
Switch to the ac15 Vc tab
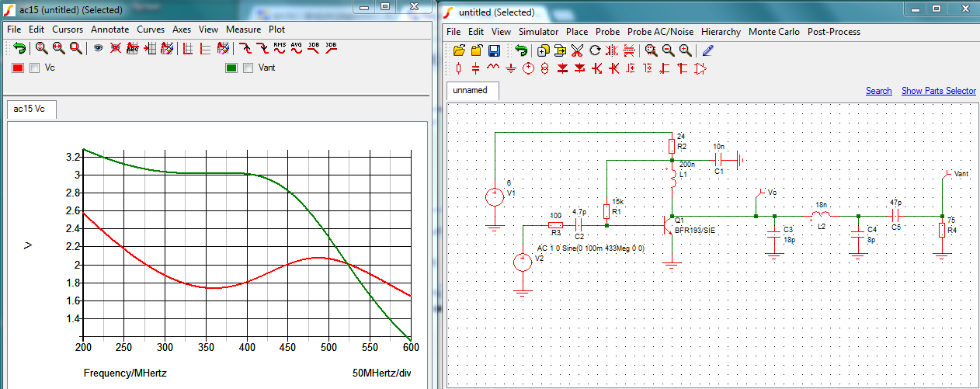coord(30,109)
